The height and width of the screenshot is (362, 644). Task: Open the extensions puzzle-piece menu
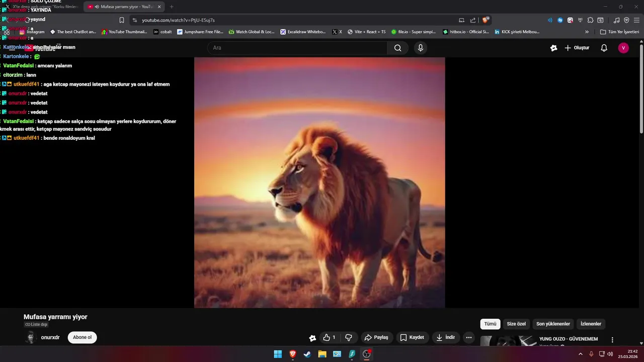(x=590, y=20)
